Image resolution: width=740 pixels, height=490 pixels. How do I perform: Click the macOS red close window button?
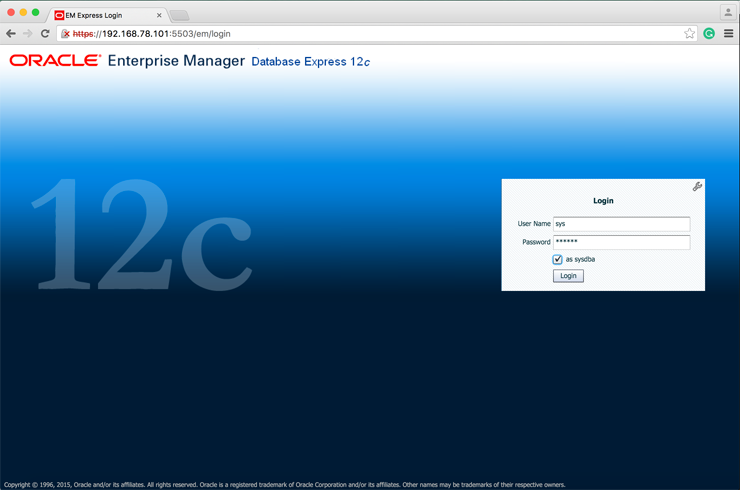click(11, 12)
